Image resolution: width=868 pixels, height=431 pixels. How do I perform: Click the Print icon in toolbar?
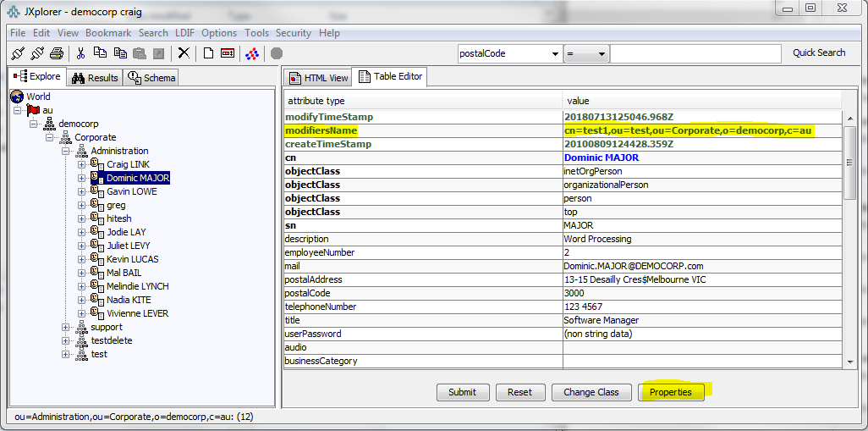coord(57,53)
